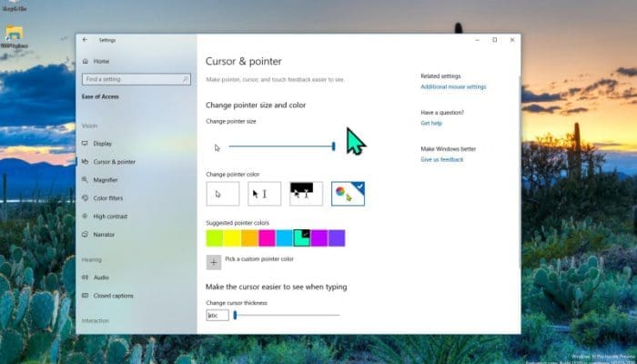This screenshot has width=637, height=364.
Task: Click the High contrast sun icon
Action: [85, 217]
